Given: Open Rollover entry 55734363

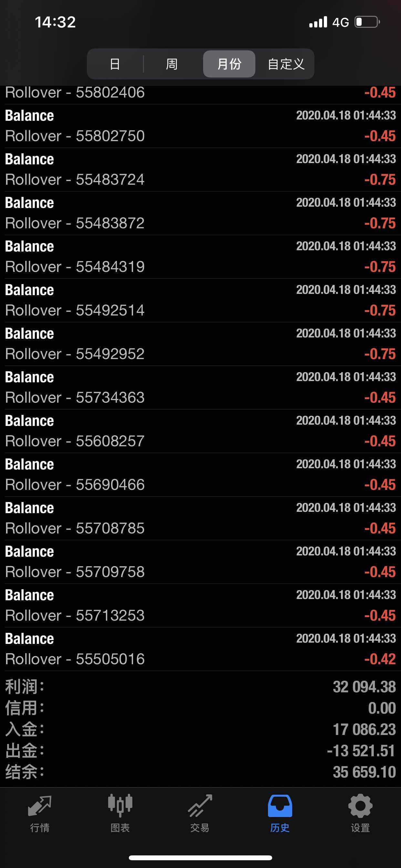Looking at the screenshot, I should [x=200, y=387].
